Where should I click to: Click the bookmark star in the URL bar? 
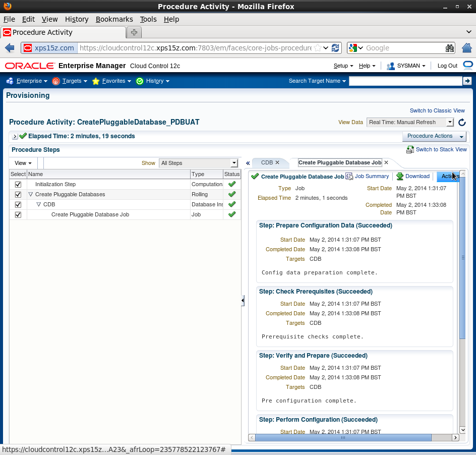click(318, 48)
